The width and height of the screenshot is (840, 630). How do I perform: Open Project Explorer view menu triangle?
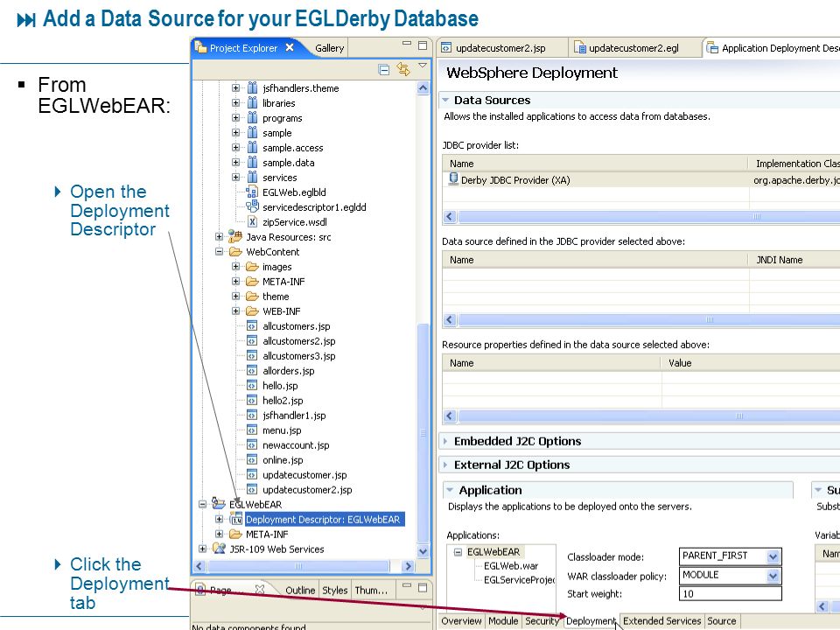[x=423, y=66]
